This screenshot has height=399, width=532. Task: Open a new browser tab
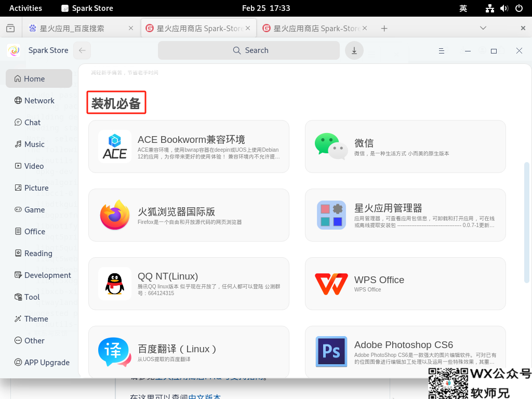pos(384,29)
